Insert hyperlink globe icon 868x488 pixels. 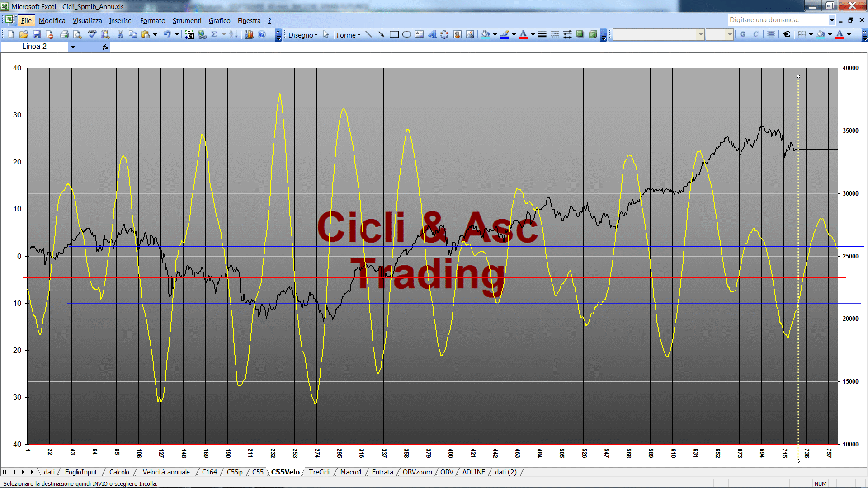tap(202, 34)
